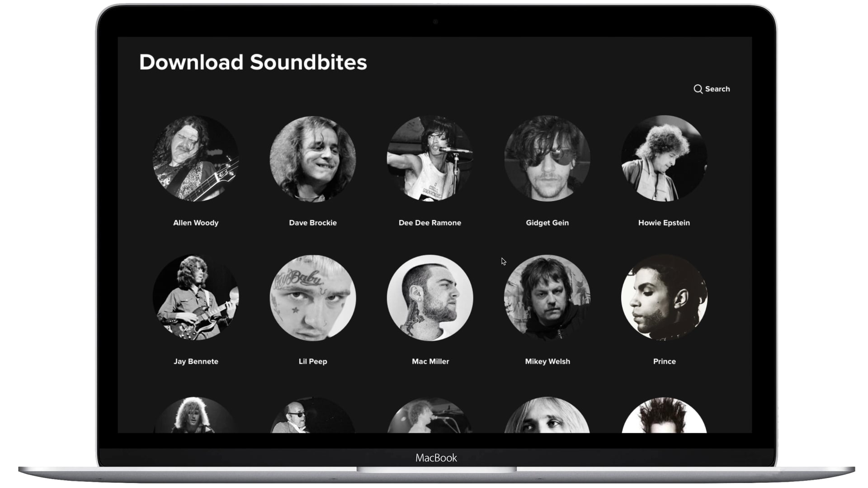Viewport: 868px width, 488px height.
Task: Select Dave Brockie's photo thumbnail
Action: 313,159
